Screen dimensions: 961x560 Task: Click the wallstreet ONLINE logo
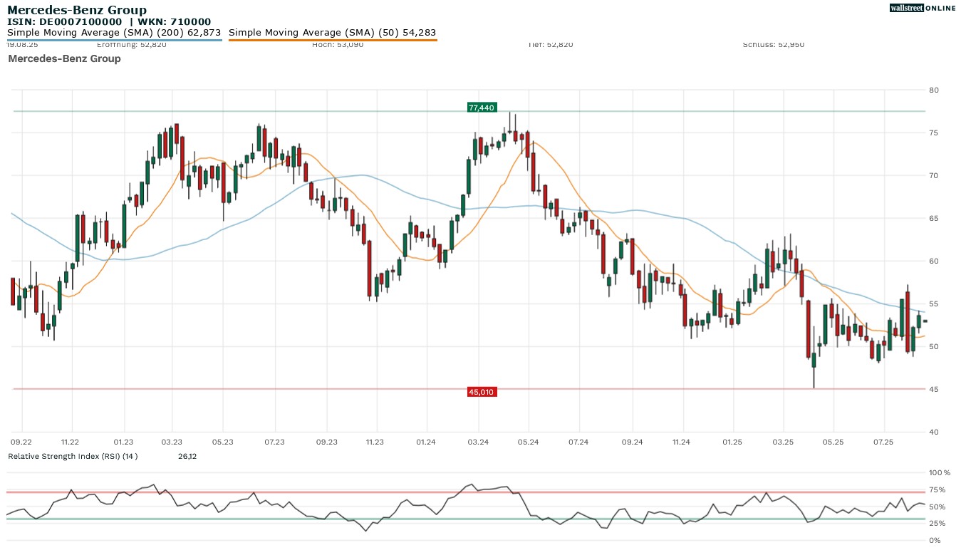pyautogui.click(x=923, y=8)
